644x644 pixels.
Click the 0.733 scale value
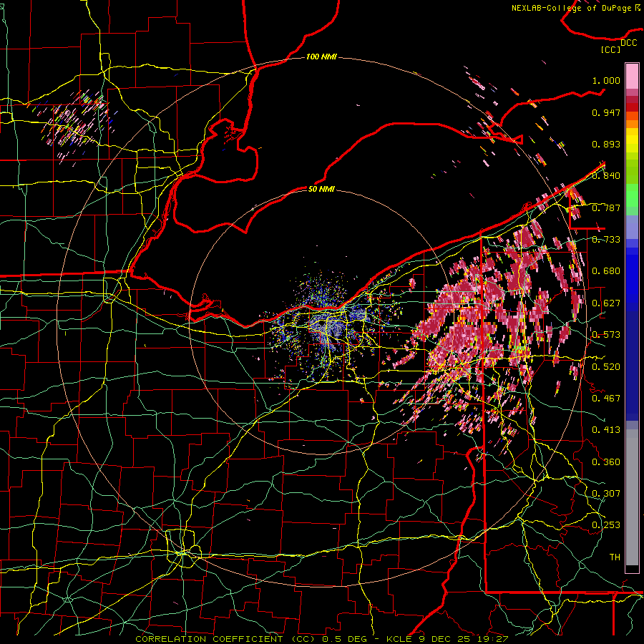click(606, 240)
